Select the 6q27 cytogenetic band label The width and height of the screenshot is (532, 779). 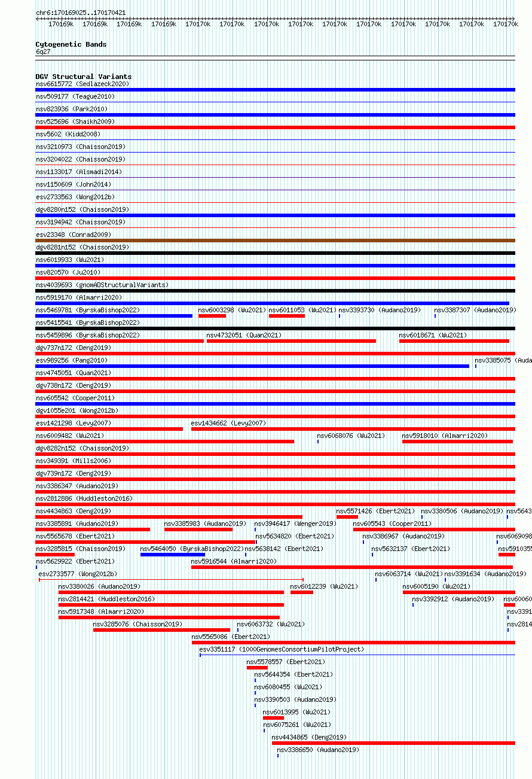[x=43, y=51]
